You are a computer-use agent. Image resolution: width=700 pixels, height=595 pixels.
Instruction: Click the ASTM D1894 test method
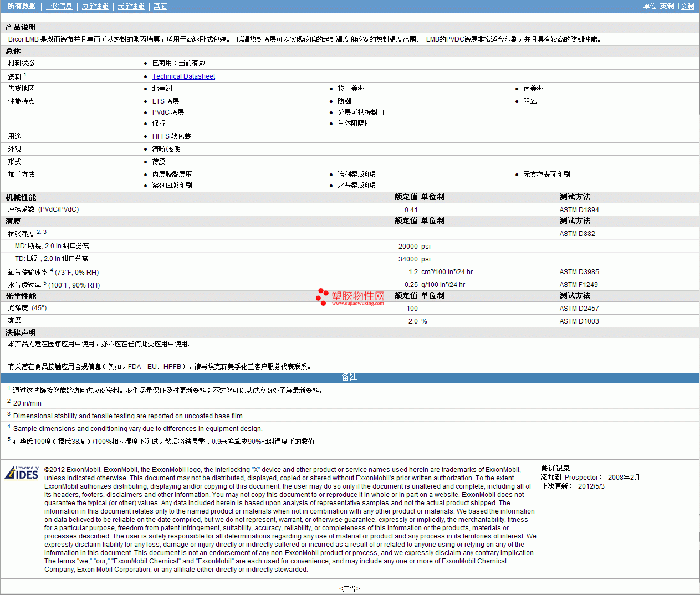(x=579, y=210)
